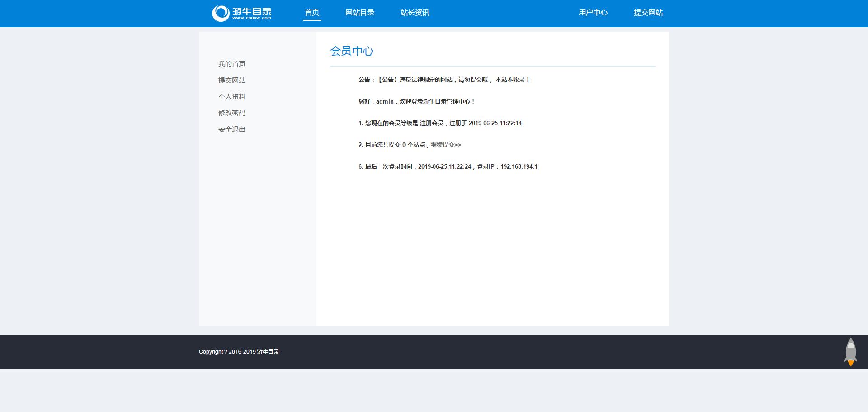Open 用户中心 in the header bar
This screenshot has width=868, height=412.
point(593,13)
